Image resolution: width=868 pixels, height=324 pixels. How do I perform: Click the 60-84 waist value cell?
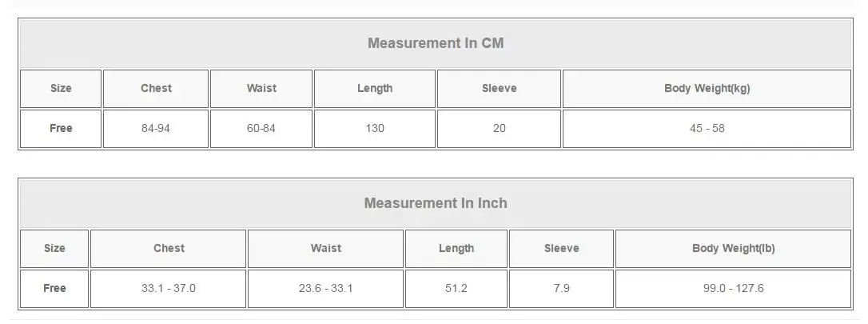(x=261, y=128)
